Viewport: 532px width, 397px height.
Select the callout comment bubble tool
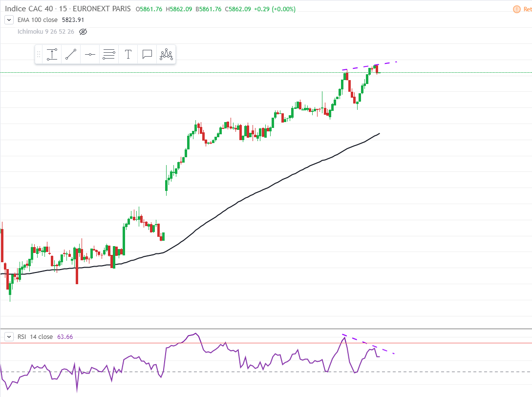point(147,54)
